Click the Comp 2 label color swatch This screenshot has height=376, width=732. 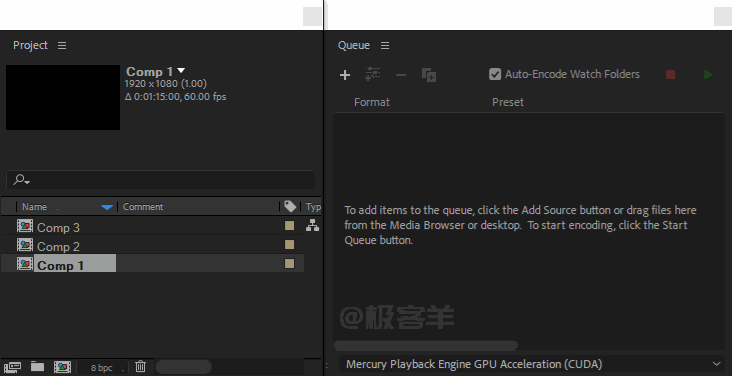pos(289,245)
